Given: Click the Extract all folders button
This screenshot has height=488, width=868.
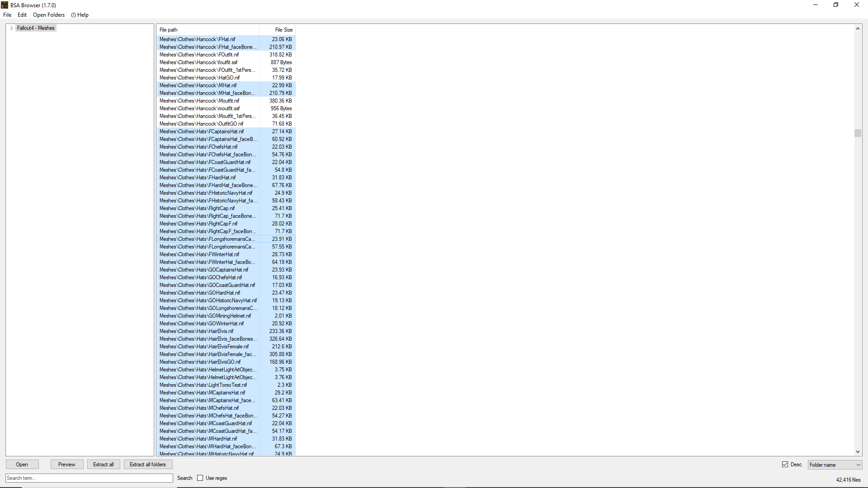Looking at the screenshot, I should click(x=148, y=465).
